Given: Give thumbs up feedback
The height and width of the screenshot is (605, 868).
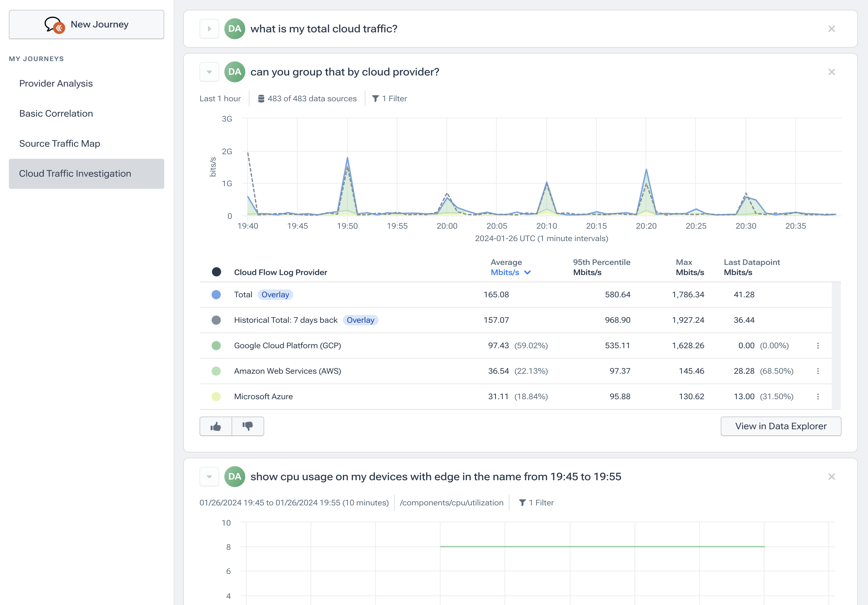Looking at the screenshot, I should [216, 427].
